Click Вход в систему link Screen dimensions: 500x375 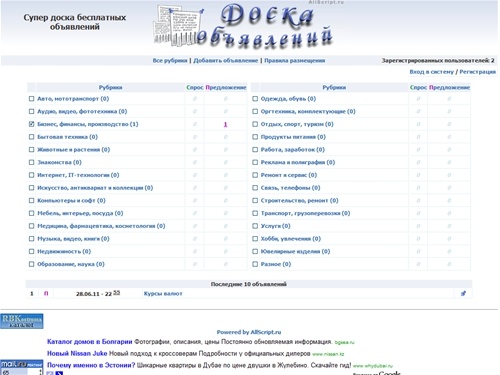pos(432,72)
